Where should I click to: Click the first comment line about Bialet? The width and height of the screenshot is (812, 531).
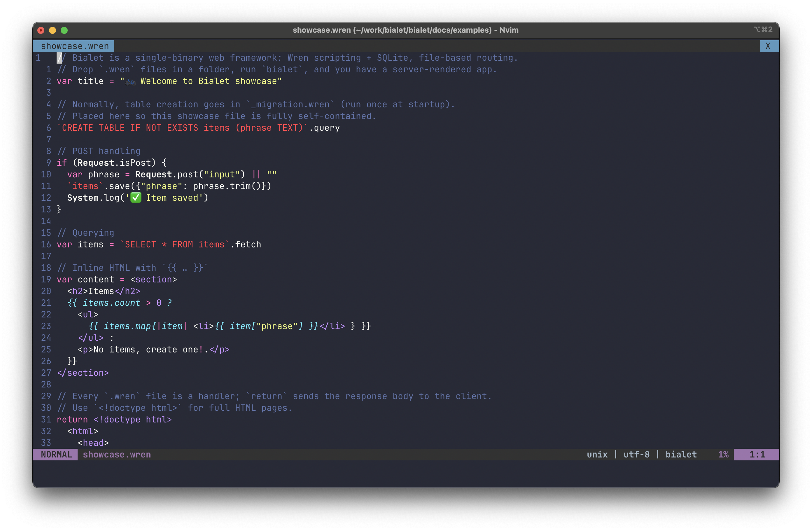pos(287,58)
